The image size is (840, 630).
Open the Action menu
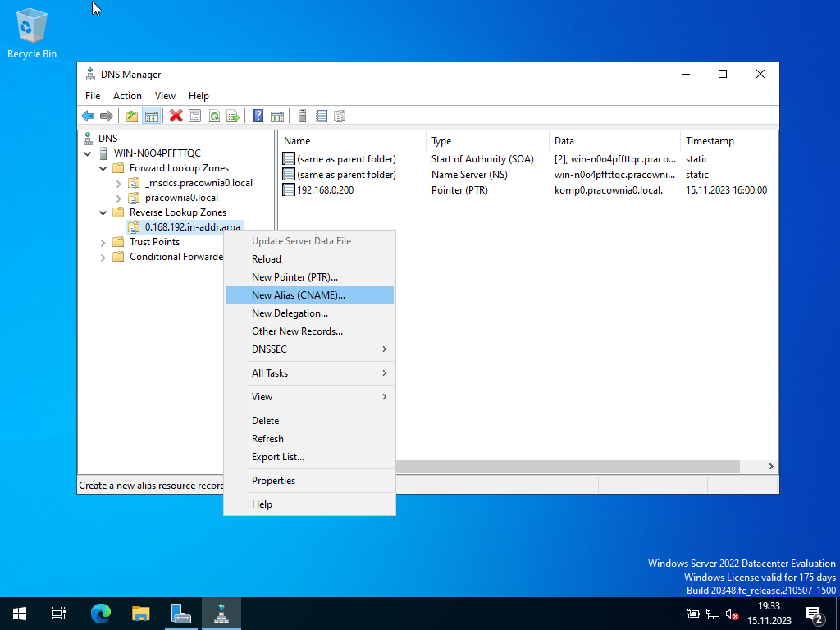point(127,96)
